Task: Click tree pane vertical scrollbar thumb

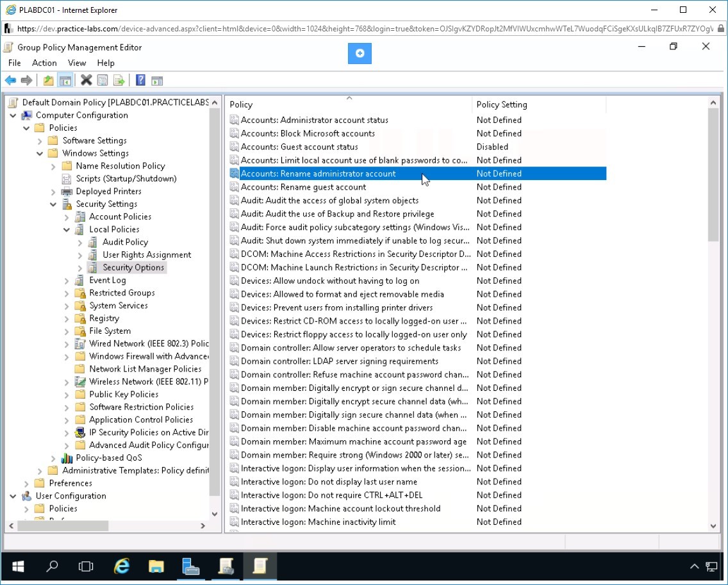Action: coord(214,302)
